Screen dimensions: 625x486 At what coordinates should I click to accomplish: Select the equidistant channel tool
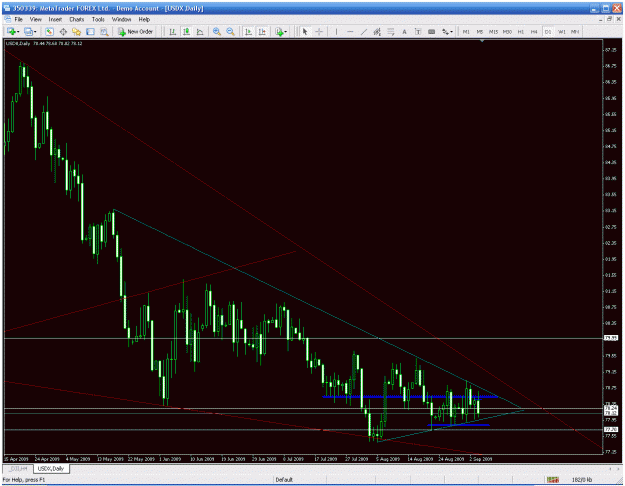click(x=377, y=32)
